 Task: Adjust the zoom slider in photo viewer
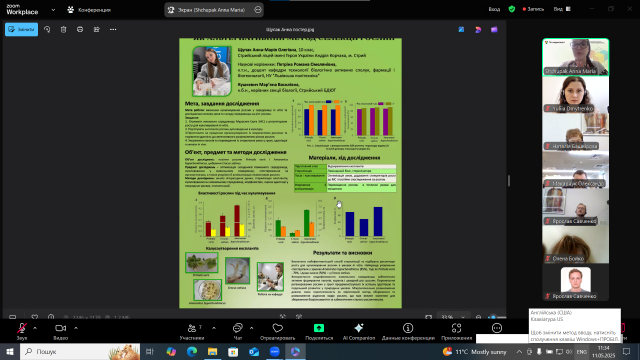tap(498, 317)
